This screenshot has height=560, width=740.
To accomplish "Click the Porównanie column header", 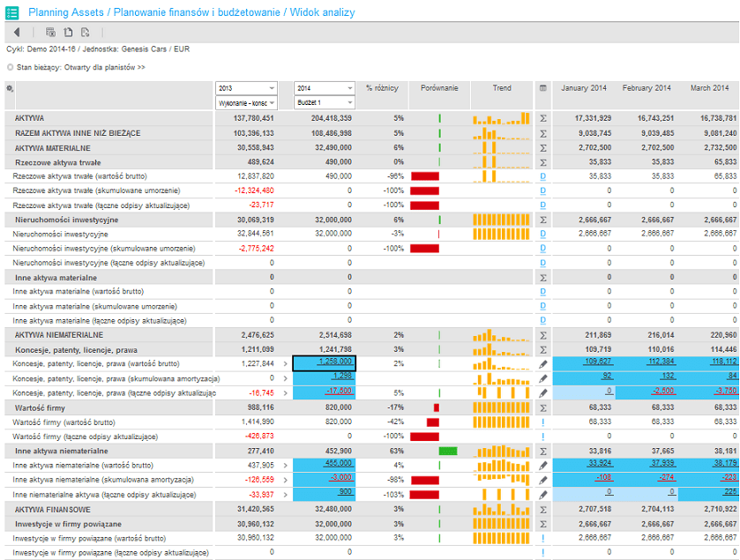I will click(x=439, y=88).
